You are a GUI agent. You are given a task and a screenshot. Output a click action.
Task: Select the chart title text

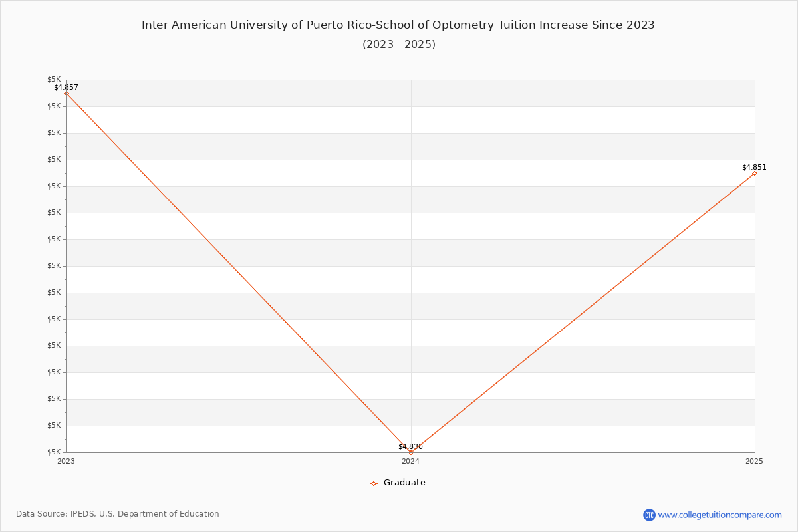398,25
